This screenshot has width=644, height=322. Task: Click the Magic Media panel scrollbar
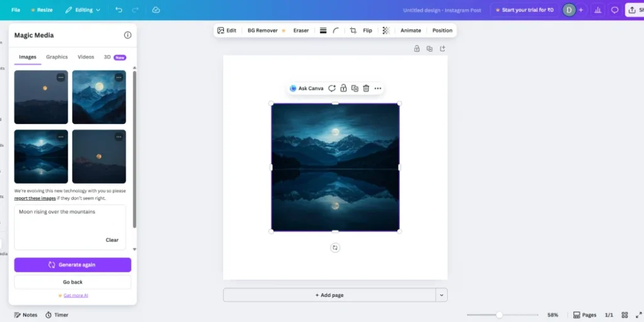[135, 149]
